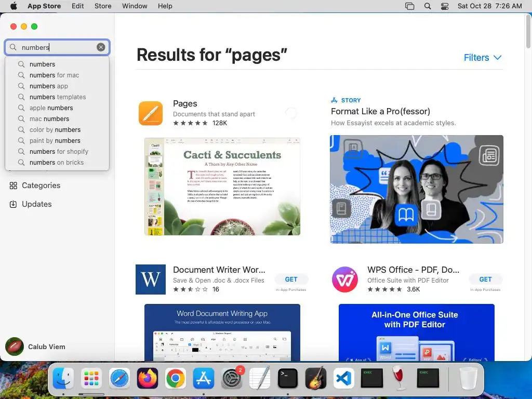Select suggestion "mac numbers"
Viewport: 532px width, 399px height.
click(x=57, y=119)
